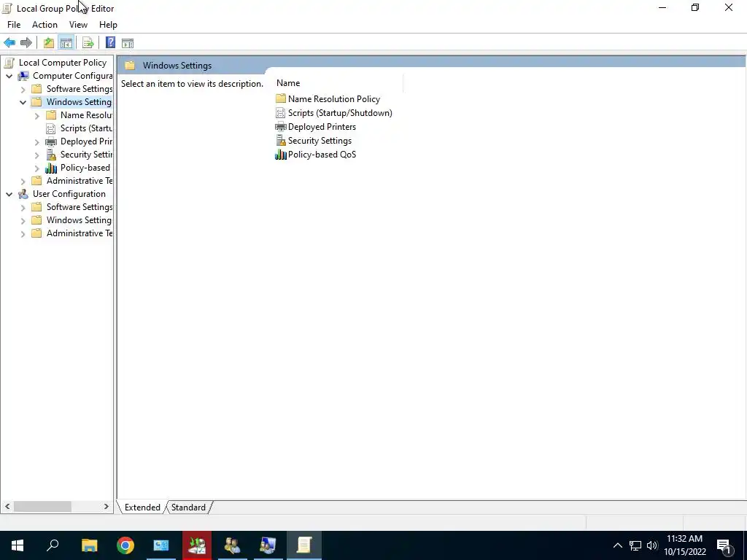The width and height of the screenshot is (747, 560).
Task: Click Deployed Printers icon in tree
Action: point(51,141)
